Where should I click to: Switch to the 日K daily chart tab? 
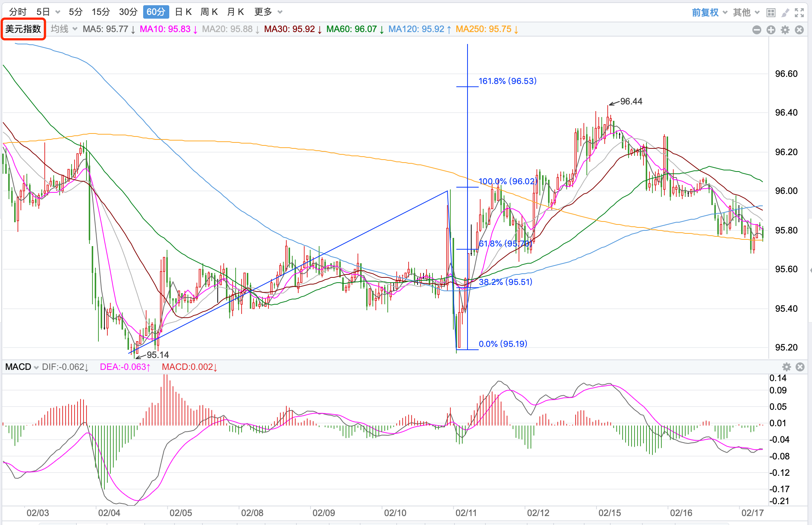(x=183, y=12)
